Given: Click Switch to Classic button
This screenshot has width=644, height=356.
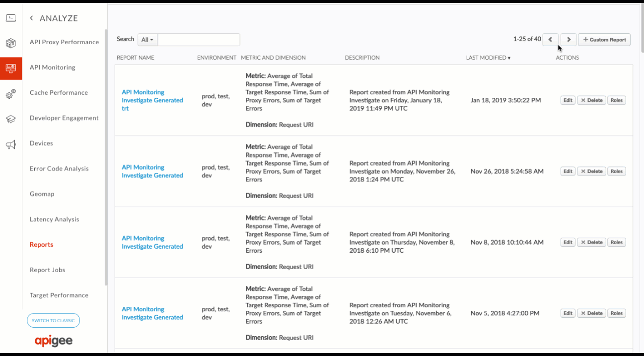Looking at the screenshot, I should pos(53,321).
